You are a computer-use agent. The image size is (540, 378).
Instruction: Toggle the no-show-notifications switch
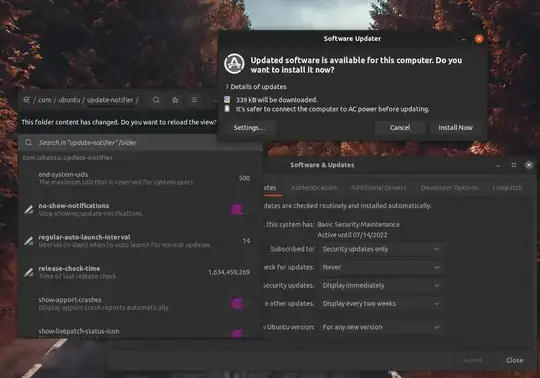238,209
